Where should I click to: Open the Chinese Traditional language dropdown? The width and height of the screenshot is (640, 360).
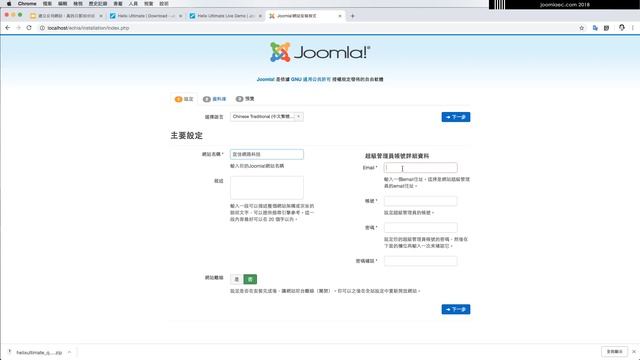[x=267, y=117]
